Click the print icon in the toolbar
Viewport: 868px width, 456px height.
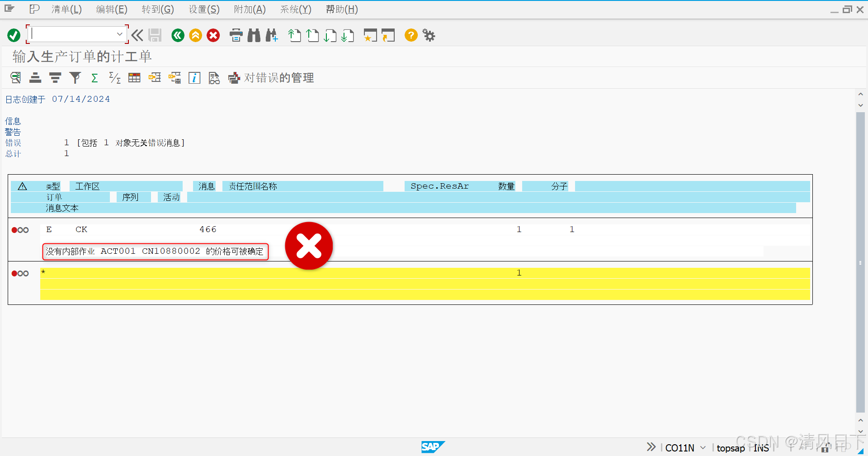(x=236, y=35)
